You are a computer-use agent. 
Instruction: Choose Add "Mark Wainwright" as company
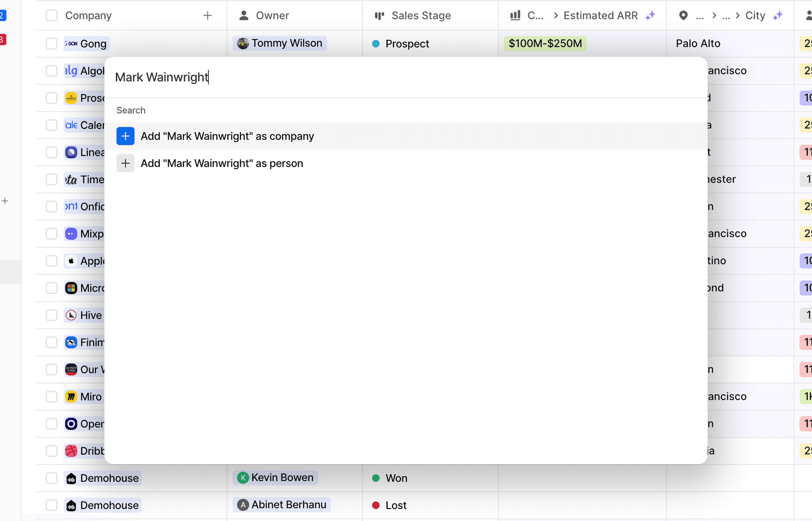pos(228,136)
